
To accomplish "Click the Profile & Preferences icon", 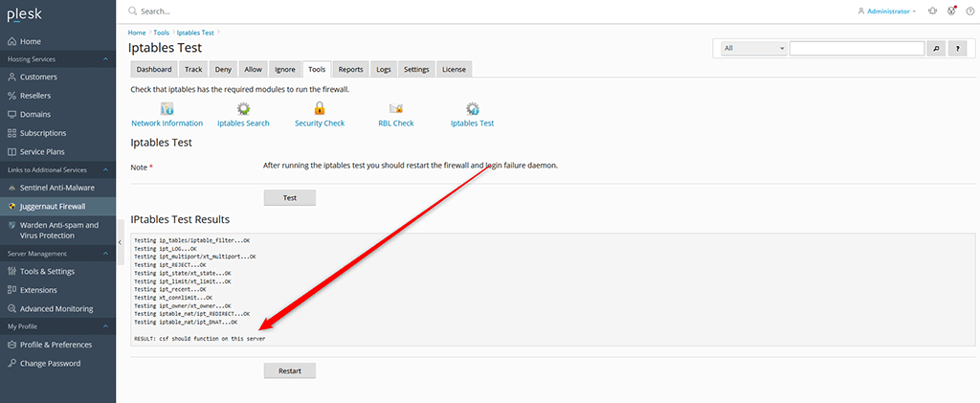I will [x=11, y=345].
